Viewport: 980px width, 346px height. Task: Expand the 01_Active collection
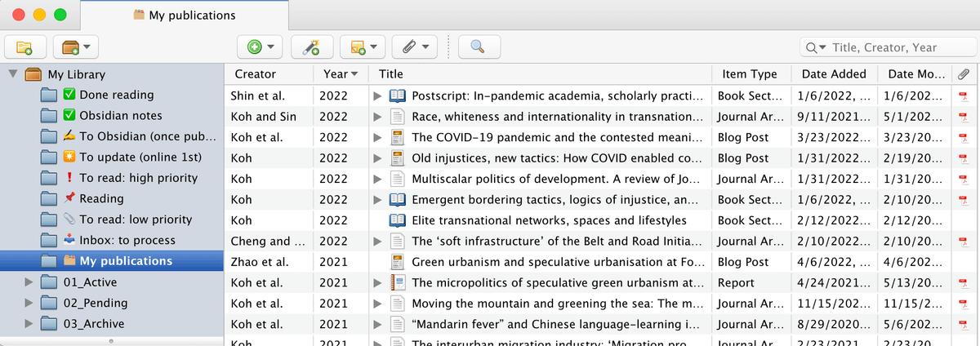point(30,282)
